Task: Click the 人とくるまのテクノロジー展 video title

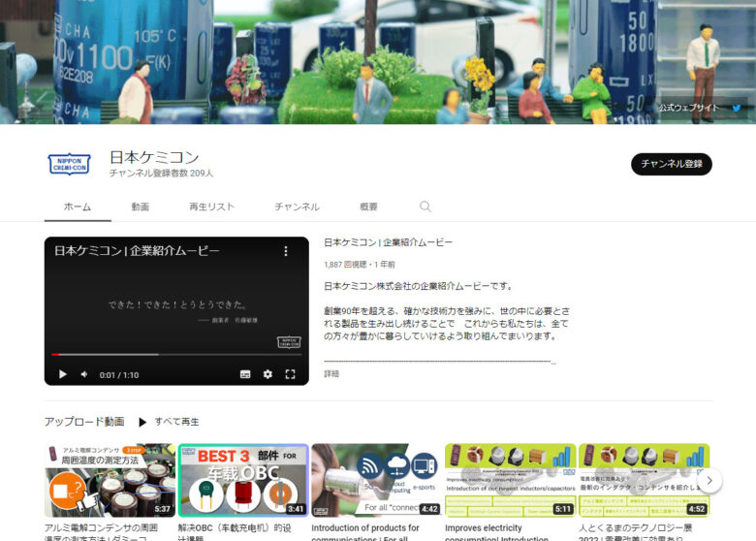Action: (x=636, y=532)
